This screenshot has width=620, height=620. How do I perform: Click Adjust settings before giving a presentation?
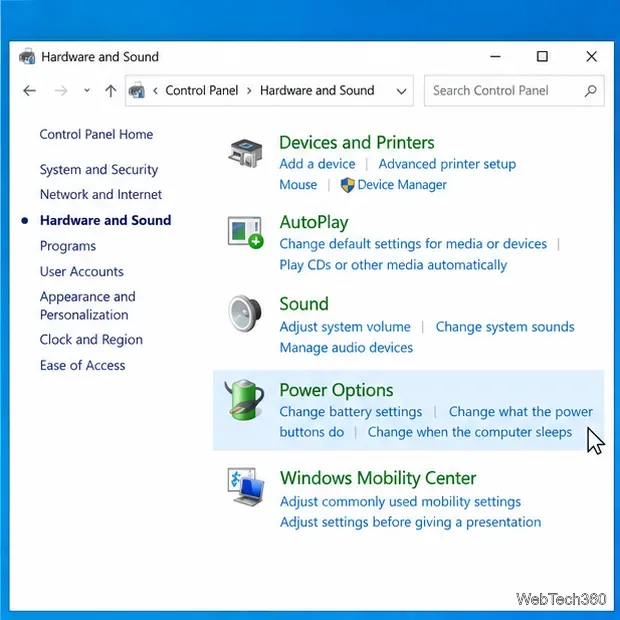point(410,522)
